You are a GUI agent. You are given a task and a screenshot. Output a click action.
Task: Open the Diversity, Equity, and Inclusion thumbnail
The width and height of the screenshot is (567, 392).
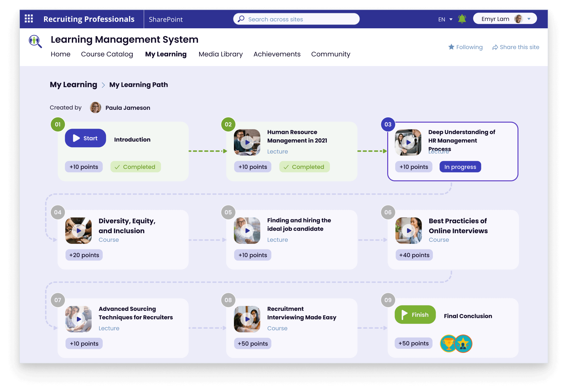[78, 231]
